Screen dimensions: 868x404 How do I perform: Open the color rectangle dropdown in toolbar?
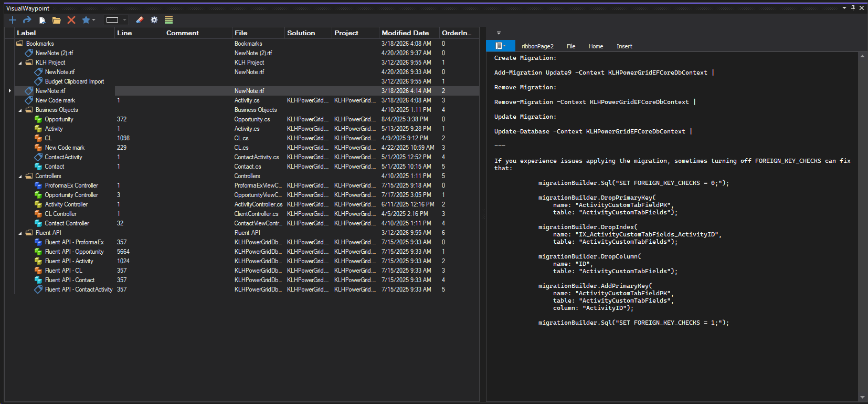coord(124,20)
